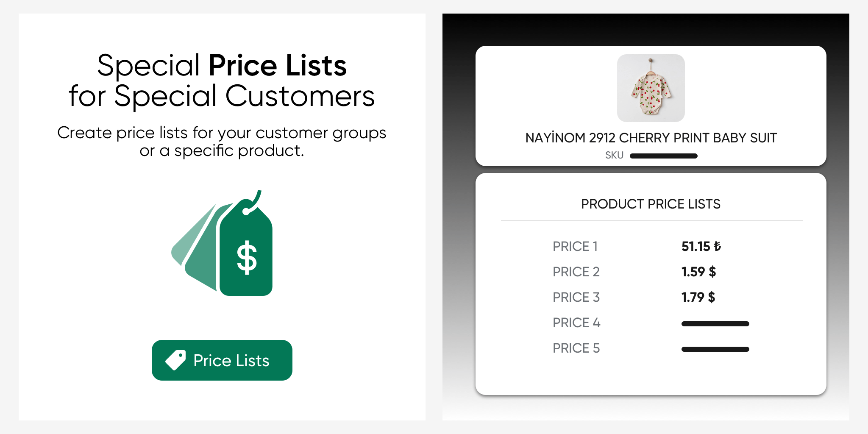Click the Nayinom 2912 Cherry Print Baby Suit title
868x434 pixels.
tap(651, 138)
